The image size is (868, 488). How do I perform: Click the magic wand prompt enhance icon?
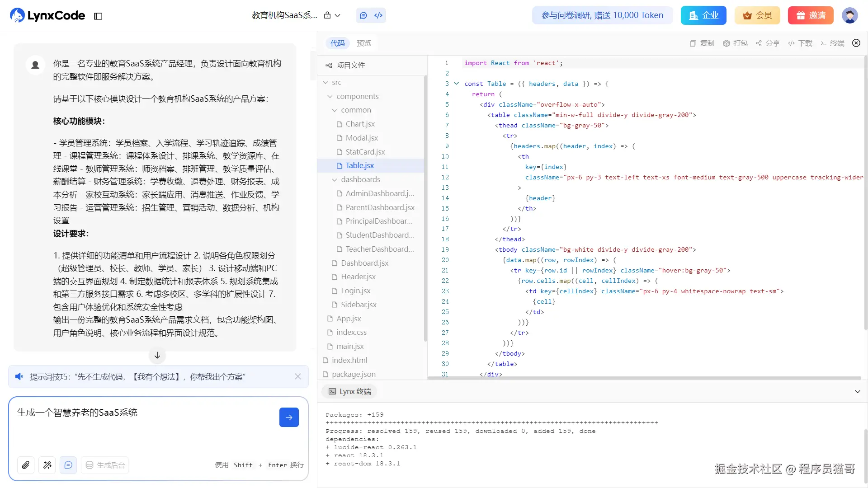pos(47,465)
